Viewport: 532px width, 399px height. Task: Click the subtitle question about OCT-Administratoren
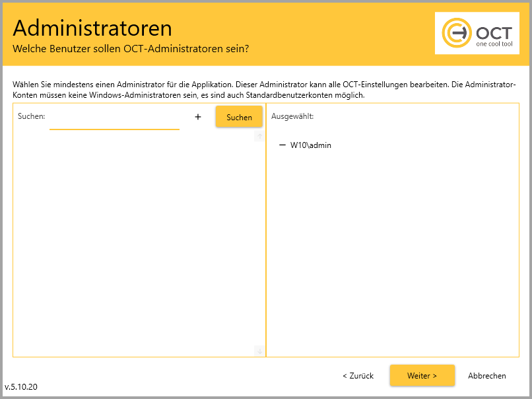[131, 49]
